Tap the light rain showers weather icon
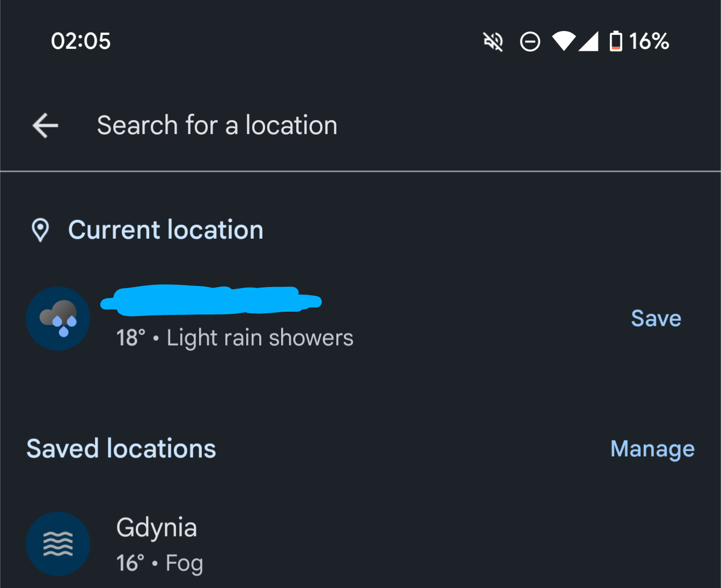The width and height of the screenshot is (721, 588). point(58,319)
